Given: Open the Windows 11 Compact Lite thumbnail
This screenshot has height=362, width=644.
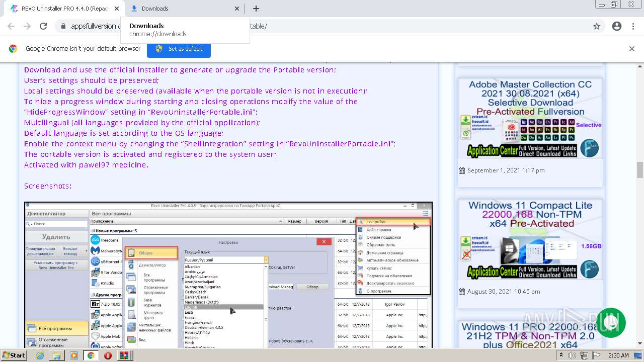Looking at the screenshot, I should 530,240.
